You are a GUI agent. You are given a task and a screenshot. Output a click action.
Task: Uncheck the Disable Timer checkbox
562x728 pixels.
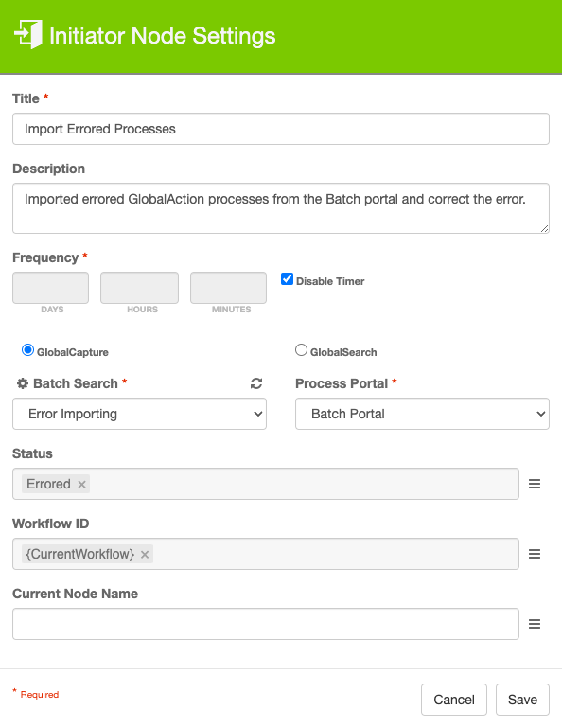tap(288, 279)
